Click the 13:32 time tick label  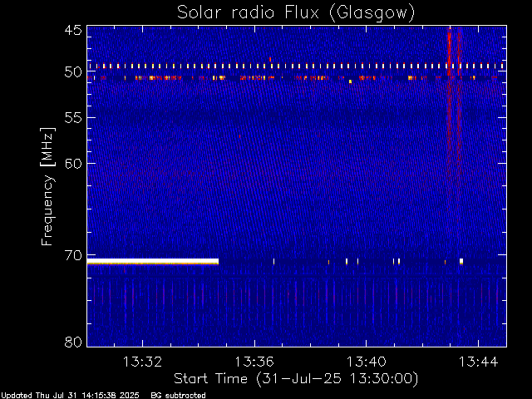tap(142, 362)
